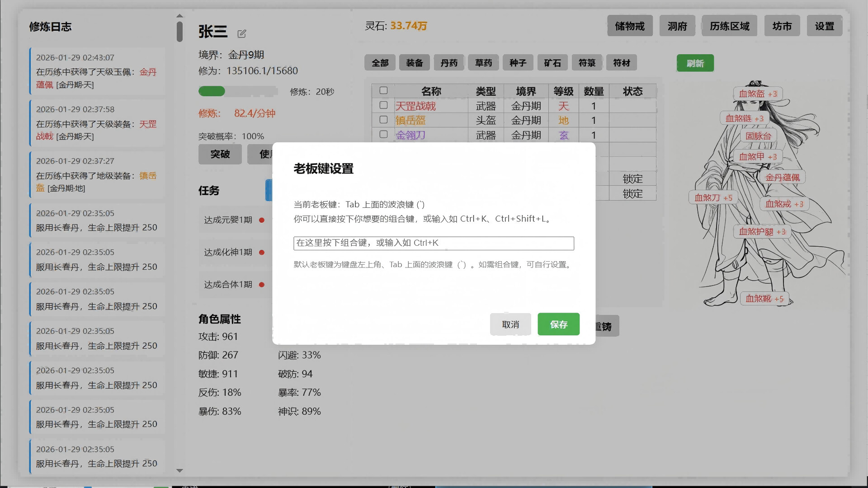The image size is (868, 488).
Task: Click the edit pencil icon beside 张三
Action: click(242, 33)
